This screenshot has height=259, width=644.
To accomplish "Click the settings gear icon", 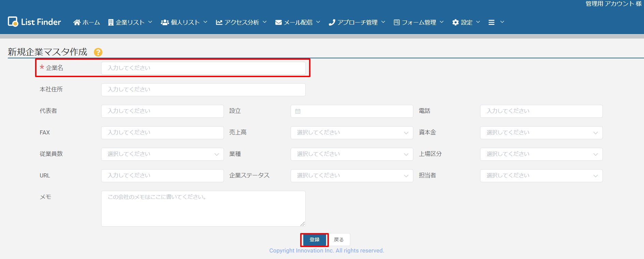I will [x=455, y=22].
